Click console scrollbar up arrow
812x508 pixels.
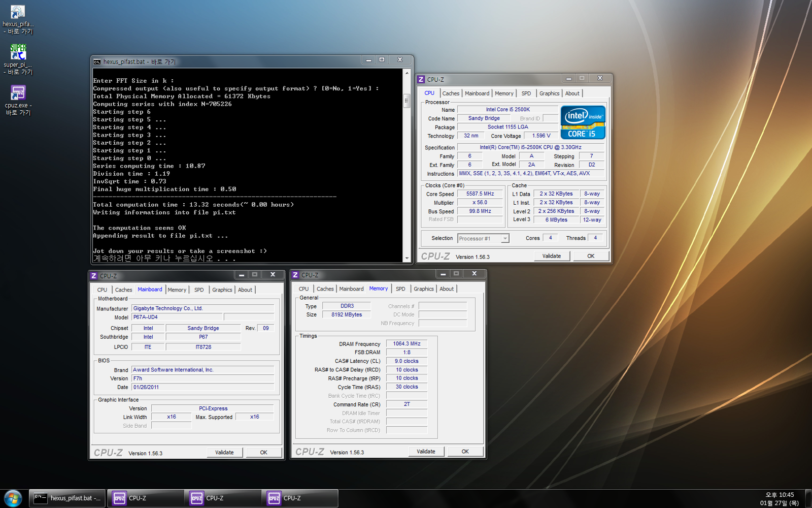(407, 73)
